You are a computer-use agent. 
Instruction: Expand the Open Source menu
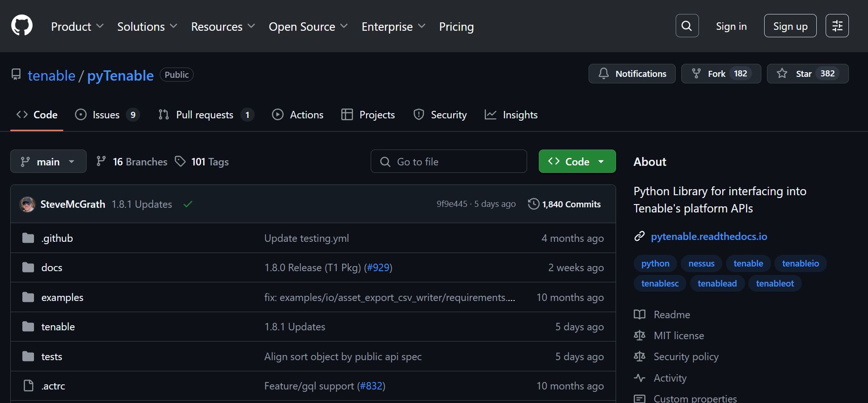pos(308,27)
